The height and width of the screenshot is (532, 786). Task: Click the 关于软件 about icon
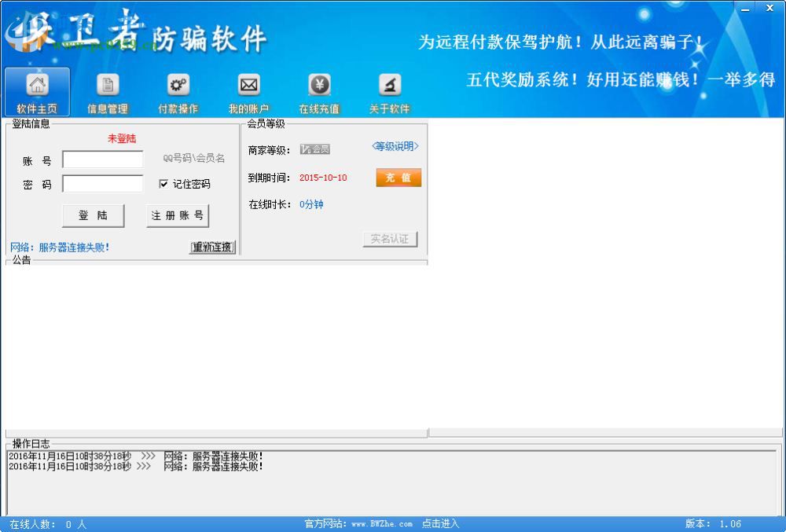coord(390,91)
